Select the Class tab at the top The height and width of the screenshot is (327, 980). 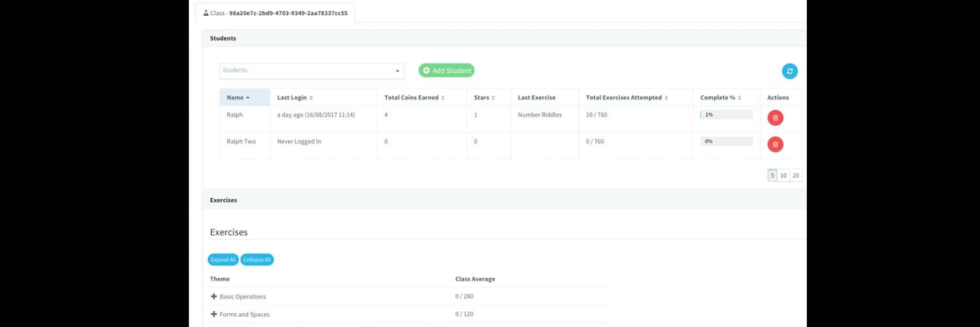pos(275,12)
